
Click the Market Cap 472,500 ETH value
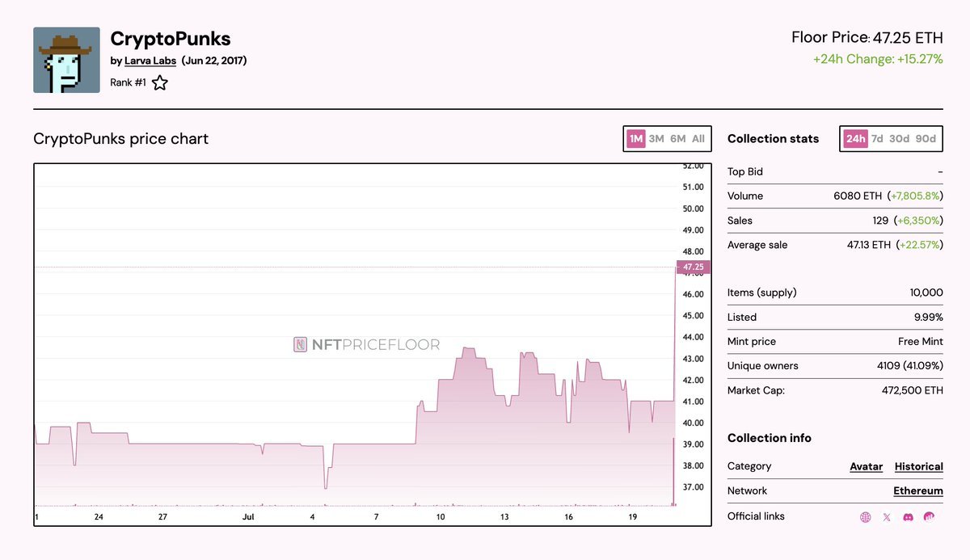912,389
